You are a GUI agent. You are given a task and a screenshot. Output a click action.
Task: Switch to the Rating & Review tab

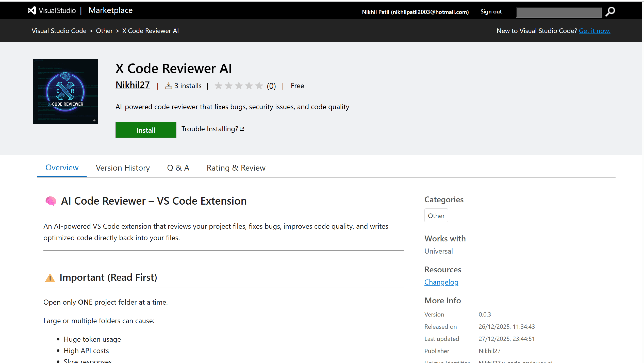click(x=236, y=168)
